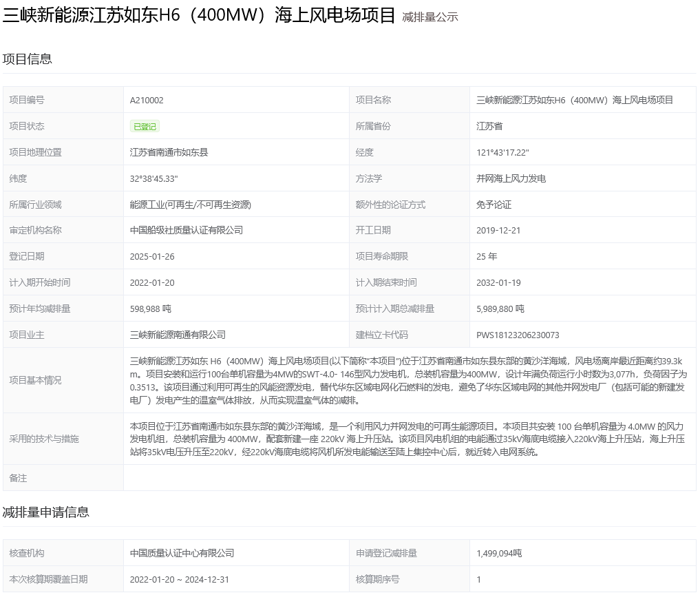Click industry field 能源工业(可再生/不可再生资源)
This screenshot has width=700, height=595.
pos(191,205)
